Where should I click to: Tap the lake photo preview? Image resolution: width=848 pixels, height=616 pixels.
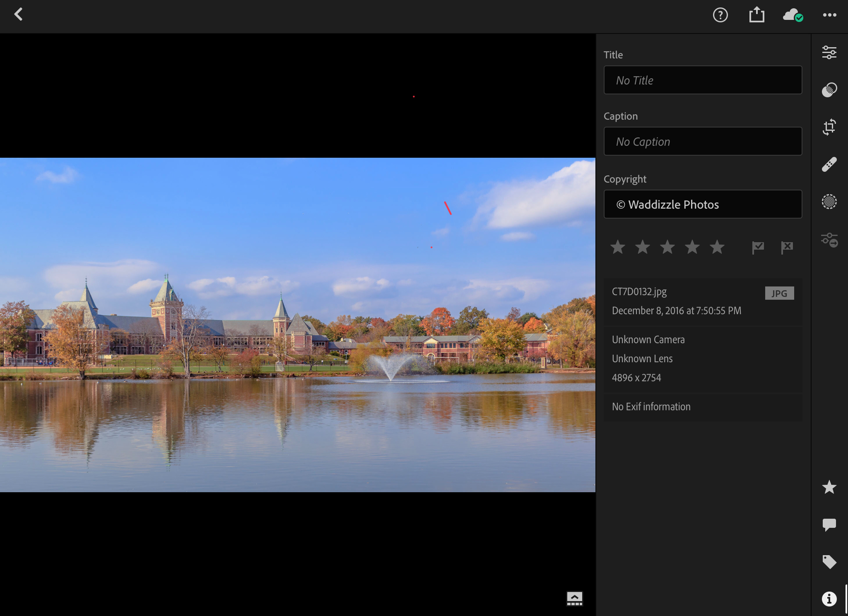click(298, 325)
